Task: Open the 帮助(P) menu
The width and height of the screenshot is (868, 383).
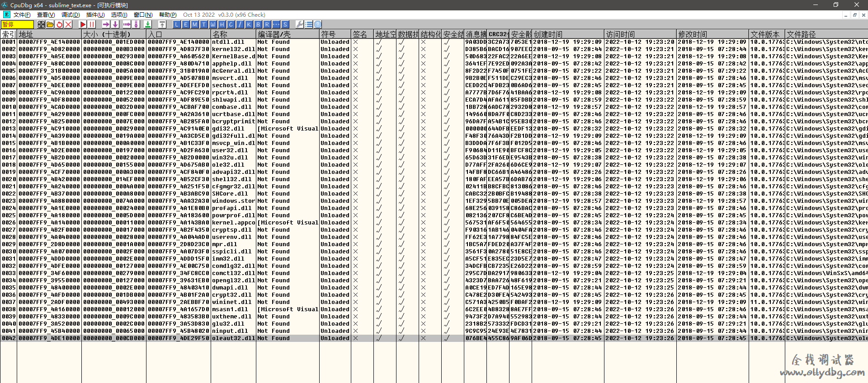Action: (x=168, y=15)
